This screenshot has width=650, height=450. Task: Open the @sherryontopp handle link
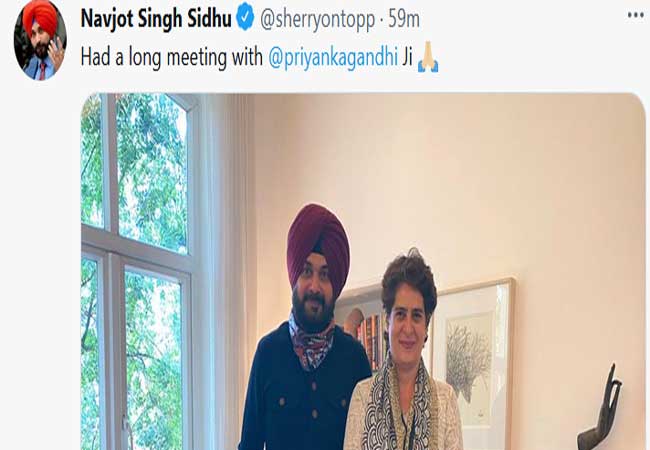click(x=317, y=19)
